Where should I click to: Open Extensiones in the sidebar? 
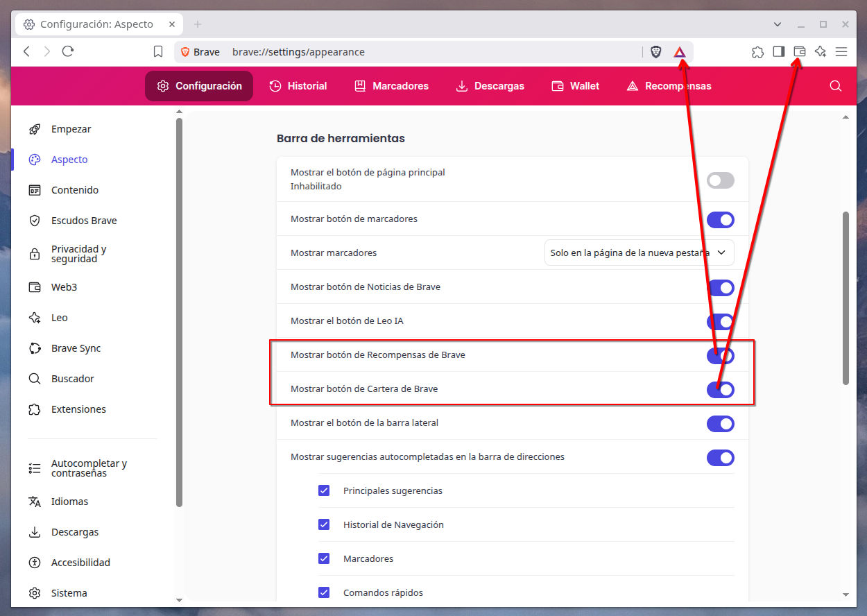click(x=78, y=409)
